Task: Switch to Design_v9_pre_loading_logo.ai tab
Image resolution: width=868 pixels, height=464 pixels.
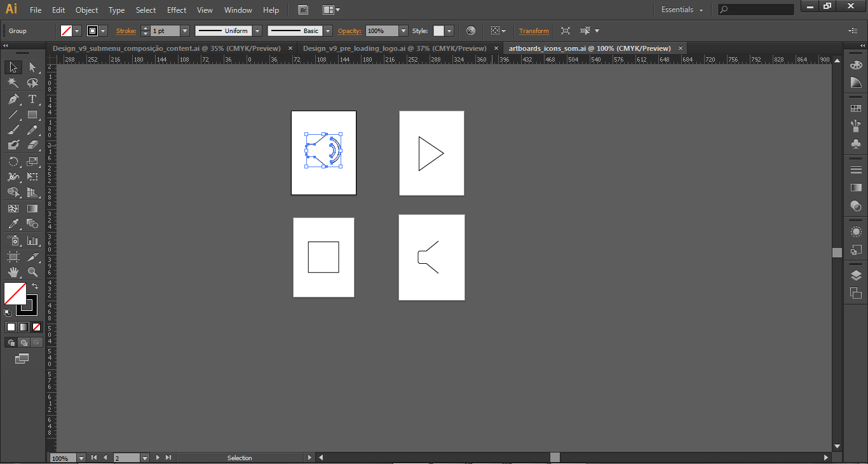Action: pyautogui.click(x=395, y=48)
